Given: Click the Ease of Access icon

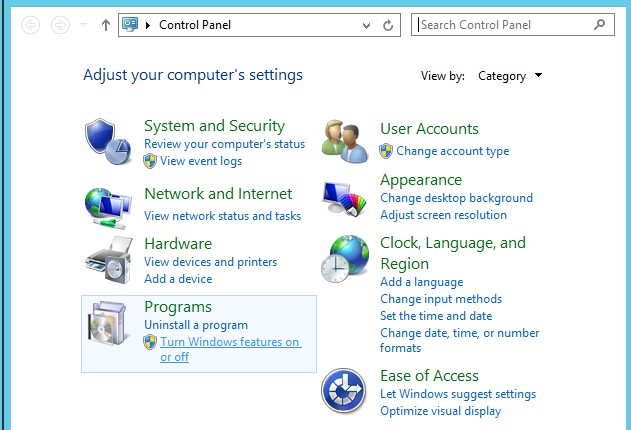Looking at the screenshot, I should 344,390.
